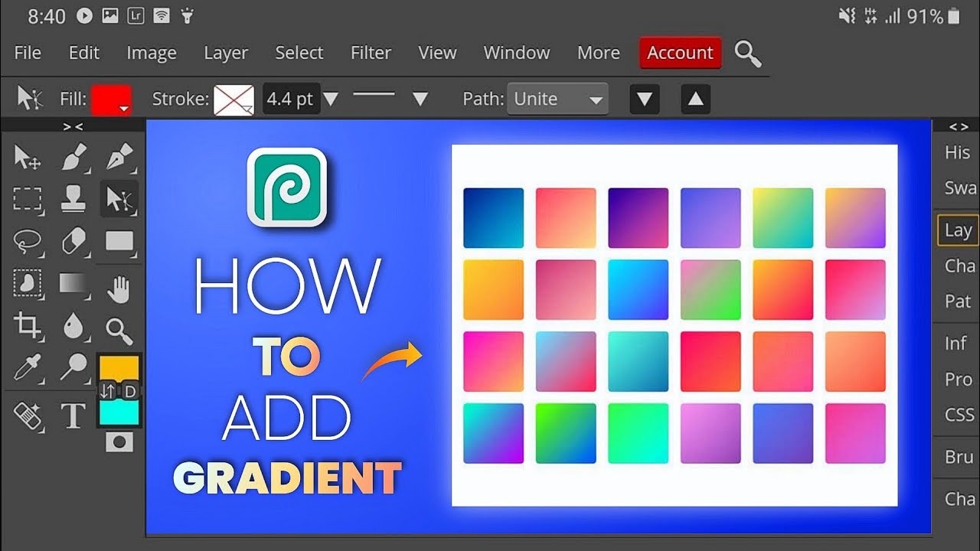This screenshot has width=980, height=551.
Task: Select the Blur drop tool
Action: 73,328
